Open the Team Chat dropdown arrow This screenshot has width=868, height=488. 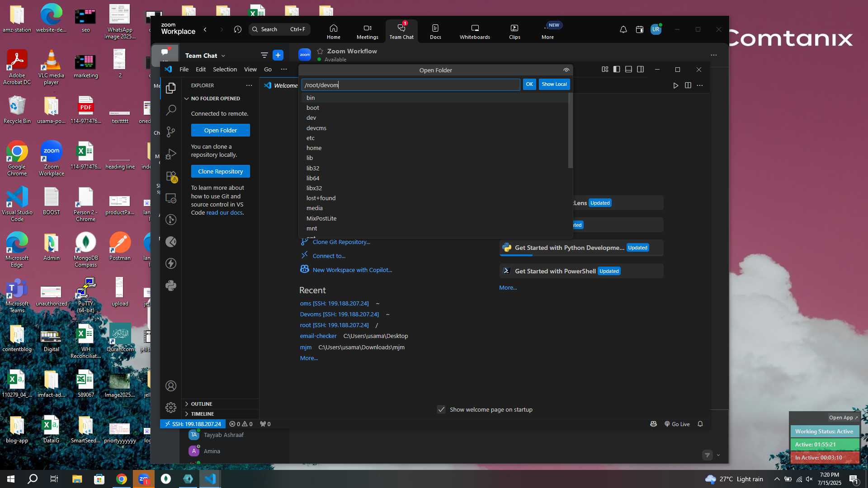223,56
